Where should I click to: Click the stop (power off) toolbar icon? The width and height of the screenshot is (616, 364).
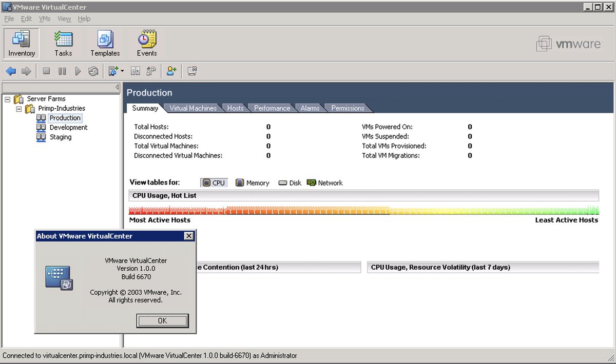[46, 71]
